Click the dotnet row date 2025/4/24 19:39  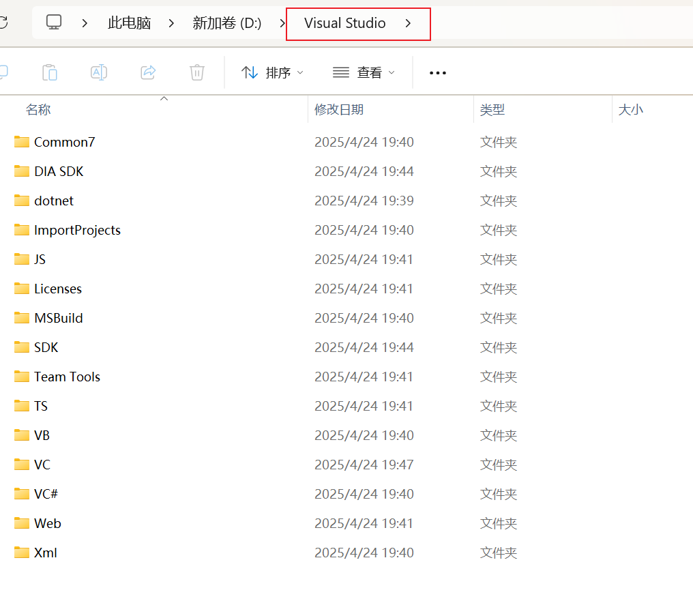(364, 201)
